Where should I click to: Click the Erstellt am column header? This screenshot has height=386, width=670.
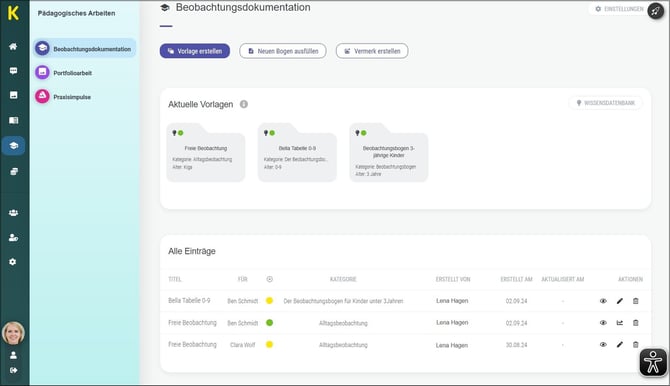(516, 279)
